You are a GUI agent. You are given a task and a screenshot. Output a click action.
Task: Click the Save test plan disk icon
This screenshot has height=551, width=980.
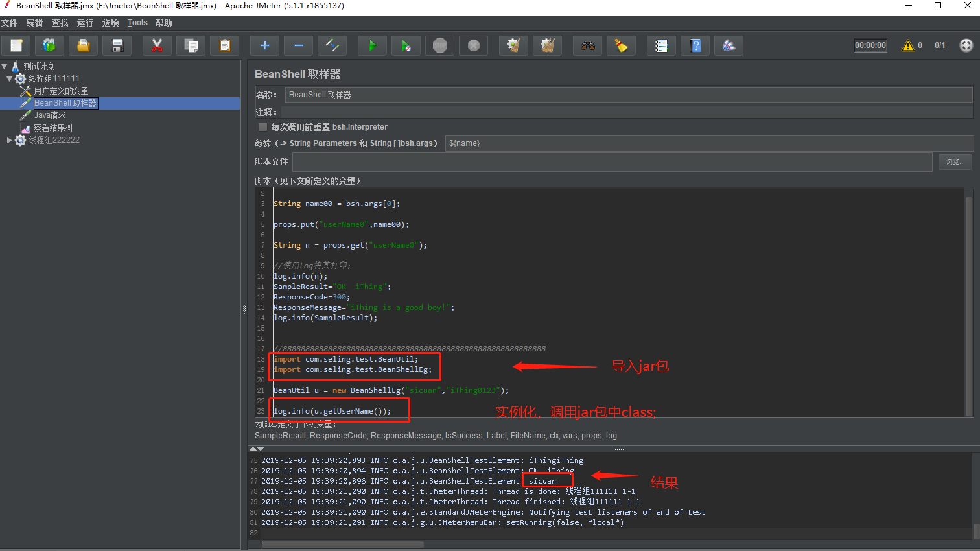pyautogui.click(x=117, y=45)
